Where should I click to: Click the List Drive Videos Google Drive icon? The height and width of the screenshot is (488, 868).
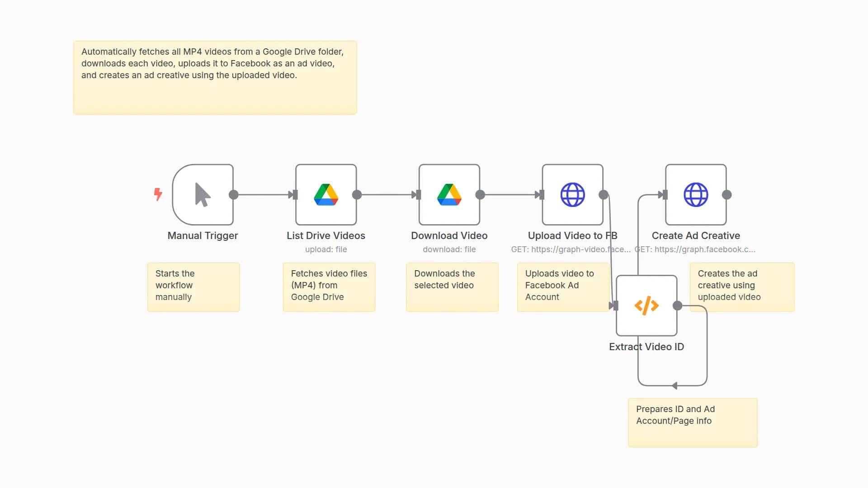point(326,195)
